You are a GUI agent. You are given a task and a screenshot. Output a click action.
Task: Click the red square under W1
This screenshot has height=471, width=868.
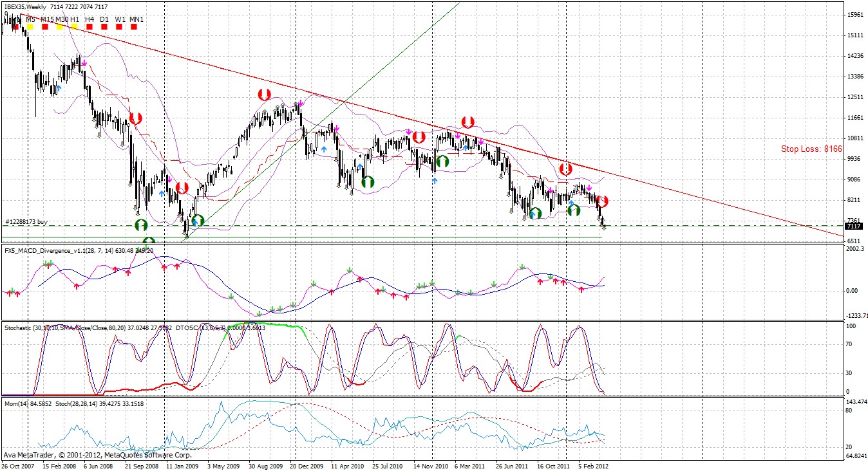point(119,27)
